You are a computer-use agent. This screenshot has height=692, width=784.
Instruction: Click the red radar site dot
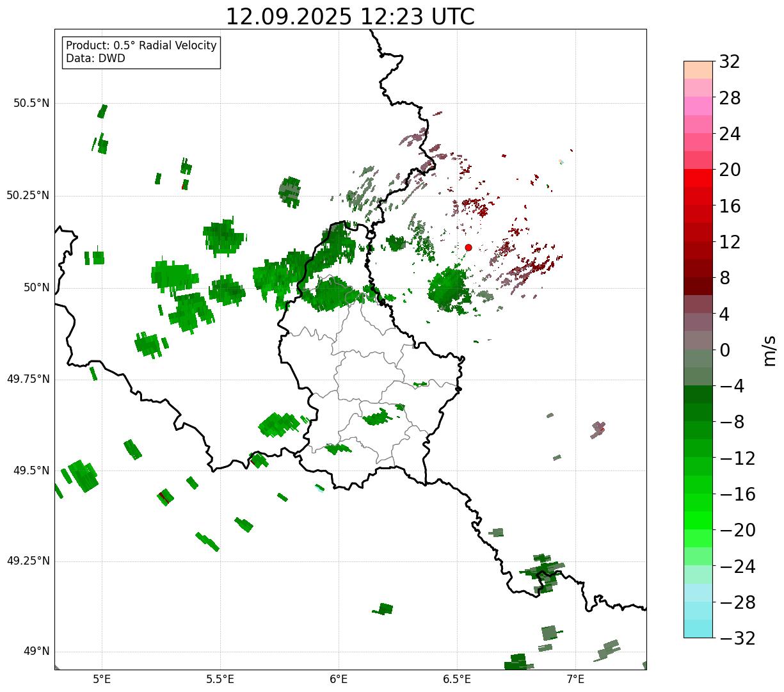468,247
